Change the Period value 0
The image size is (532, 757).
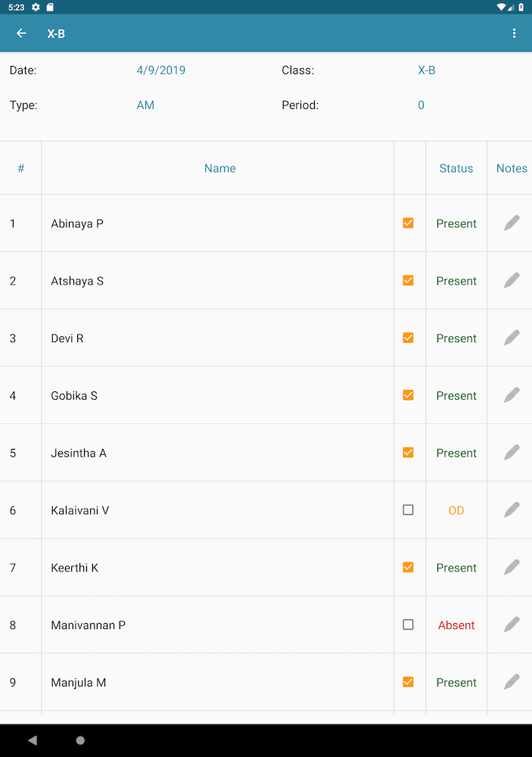pos(421,105)
